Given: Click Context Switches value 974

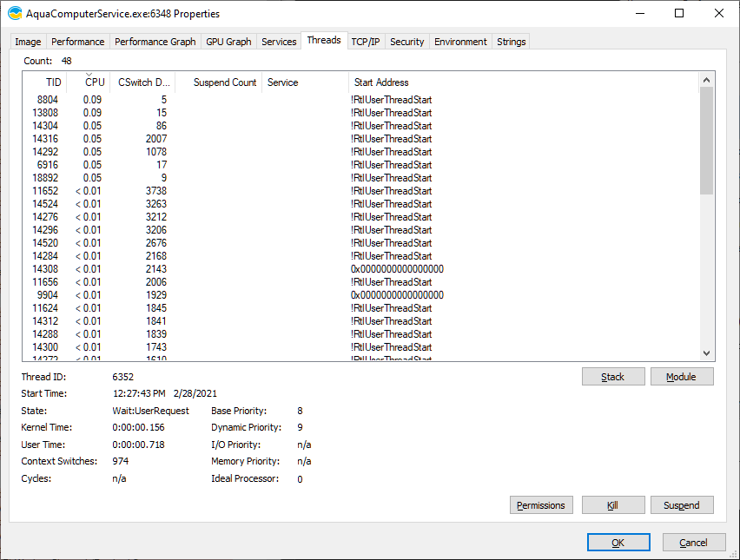Looking at the screenshot, I should point(121,461).
